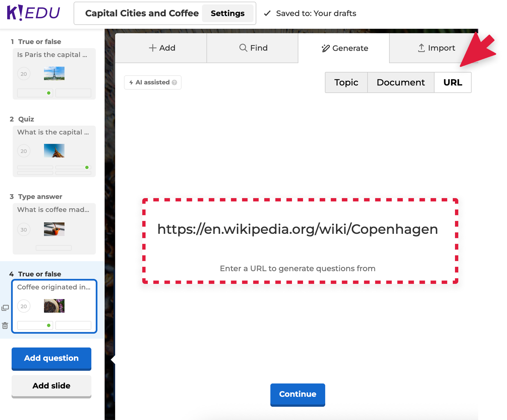Click the 20 seconds timer on question 1
The width and height of the screenshot is (507, 420).
coord(24,74)
